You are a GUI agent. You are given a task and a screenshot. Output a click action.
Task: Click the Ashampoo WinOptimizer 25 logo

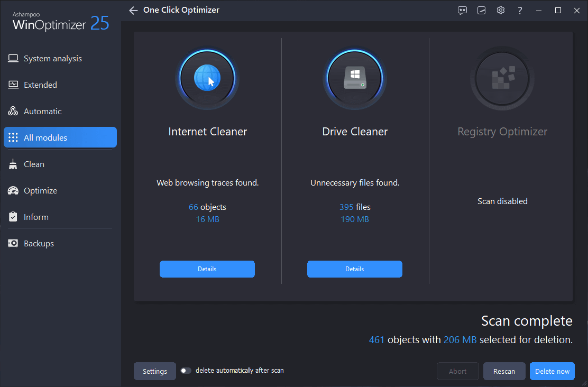pos(60,22)
